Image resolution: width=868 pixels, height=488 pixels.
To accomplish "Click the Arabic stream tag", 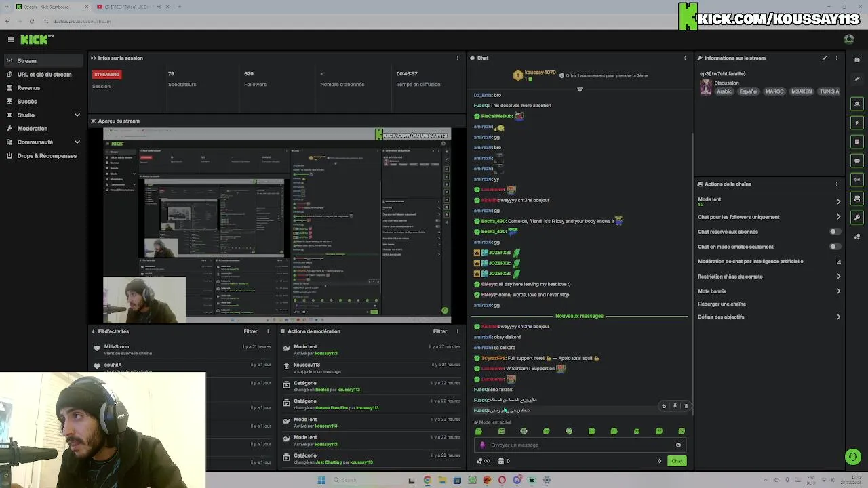I will click(x=724, y=91).
